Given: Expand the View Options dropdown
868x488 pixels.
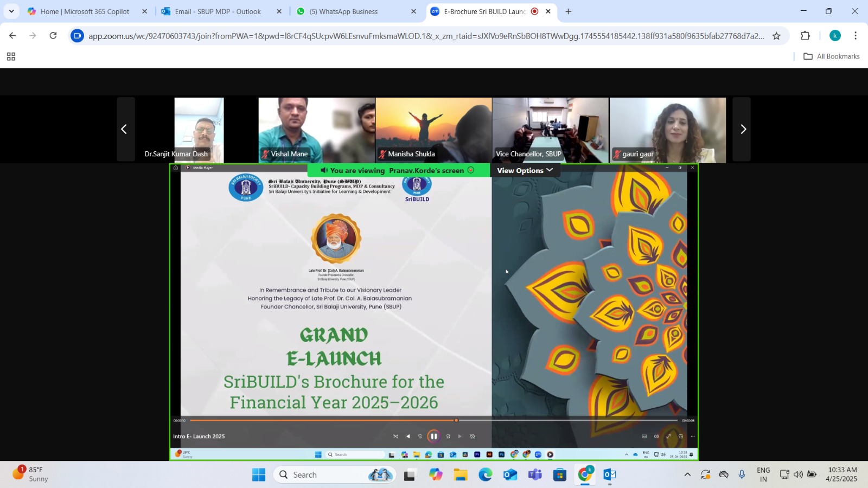Looking at the screenshot, I should click(525, 170).
